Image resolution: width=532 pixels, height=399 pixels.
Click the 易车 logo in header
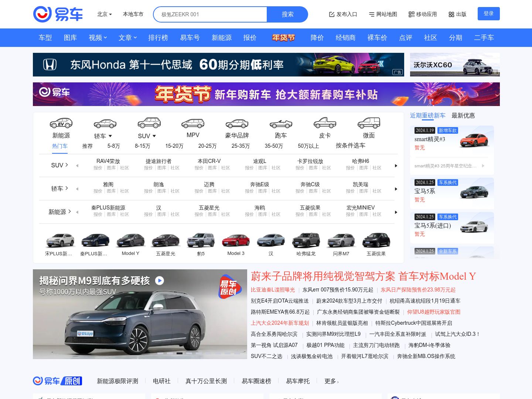coord(58,14)
